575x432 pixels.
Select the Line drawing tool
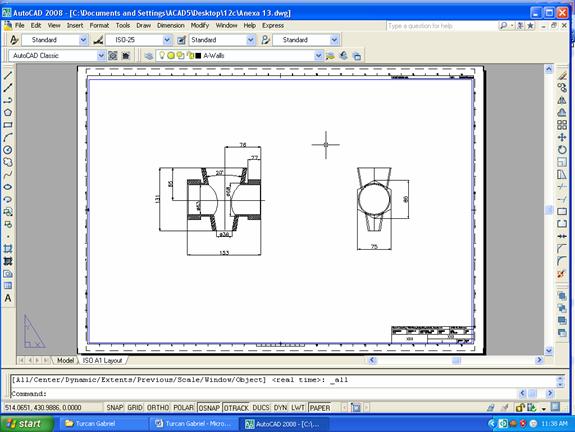(8, 76)
